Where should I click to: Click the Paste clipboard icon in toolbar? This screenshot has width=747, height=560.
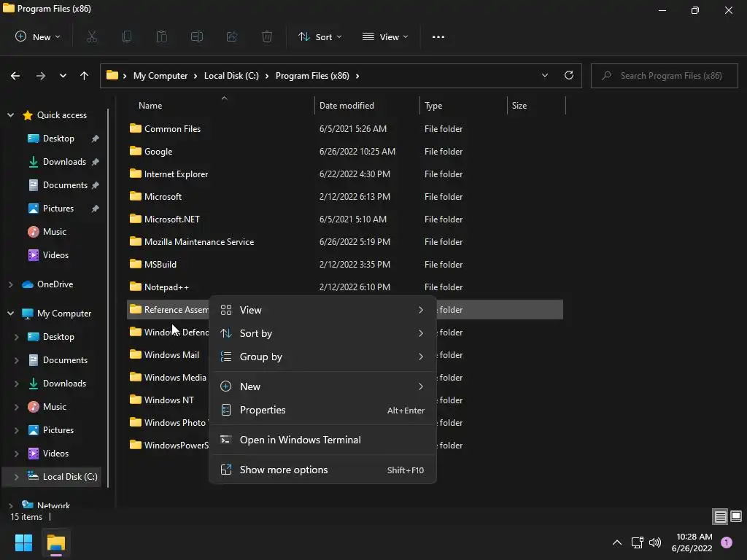pyautogui.click(x=162, y=36)
